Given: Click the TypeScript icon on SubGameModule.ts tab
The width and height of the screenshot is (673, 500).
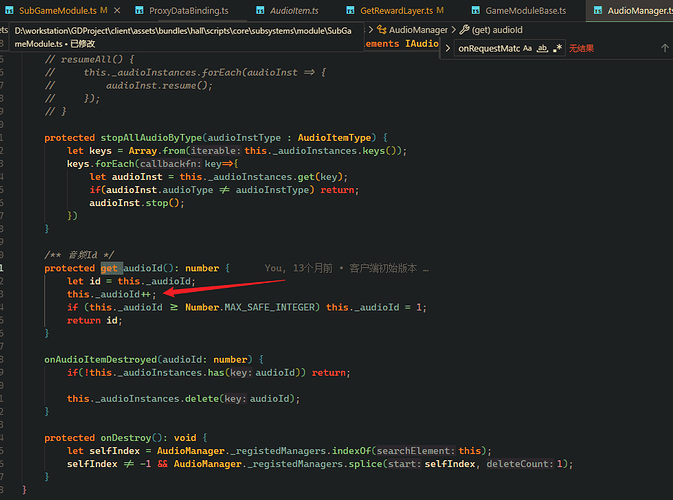Looking at the screenshot, I should point(9,10).
